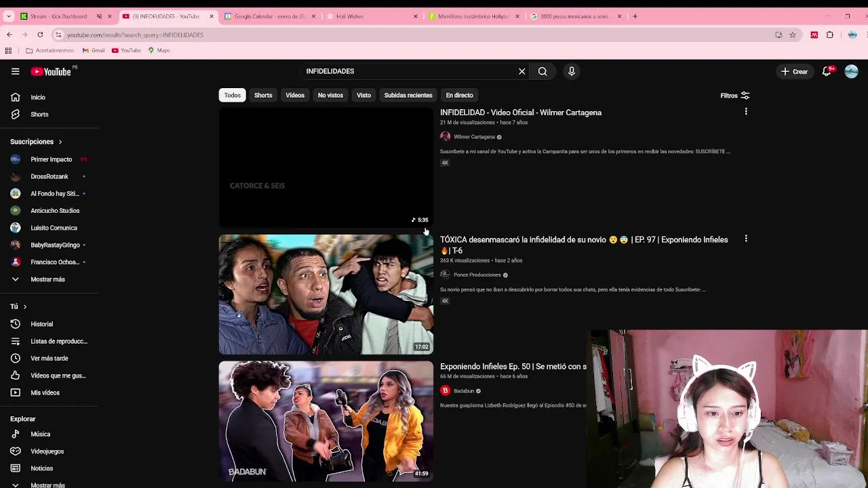Open a new browser tab
Screen dimensions: 868x488
635,16
